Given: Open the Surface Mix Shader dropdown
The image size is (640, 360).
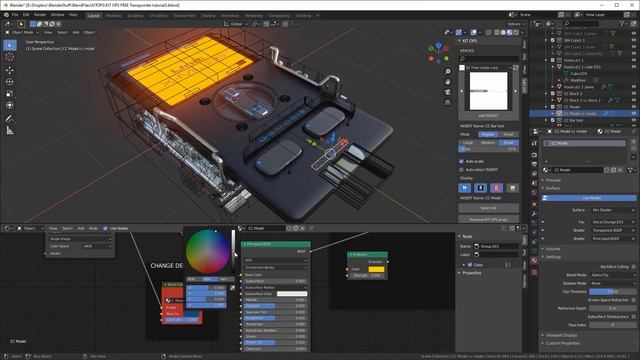Looking at the screenshot, I should [613, 210].
